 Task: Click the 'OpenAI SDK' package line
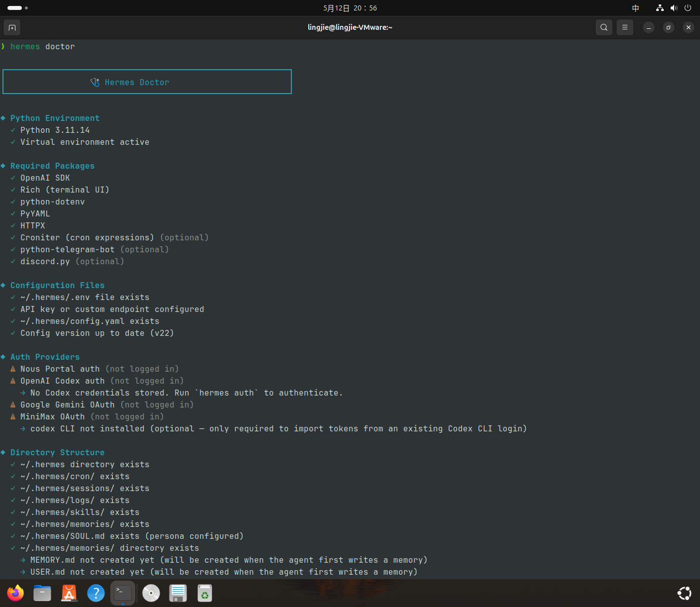coord(45,178)
